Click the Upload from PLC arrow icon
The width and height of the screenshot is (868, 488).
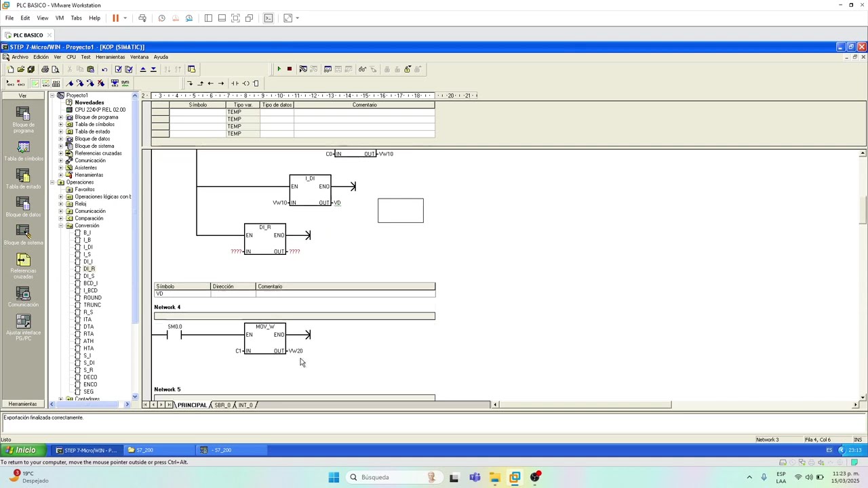(x=142, y=69)
